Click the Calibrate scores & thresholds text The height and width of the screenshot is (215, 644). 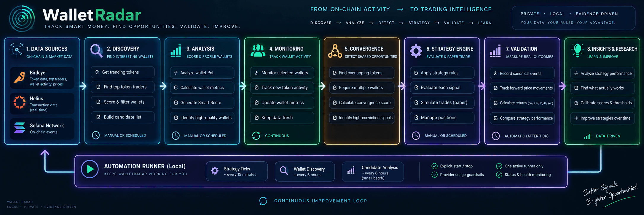point(606,103)
